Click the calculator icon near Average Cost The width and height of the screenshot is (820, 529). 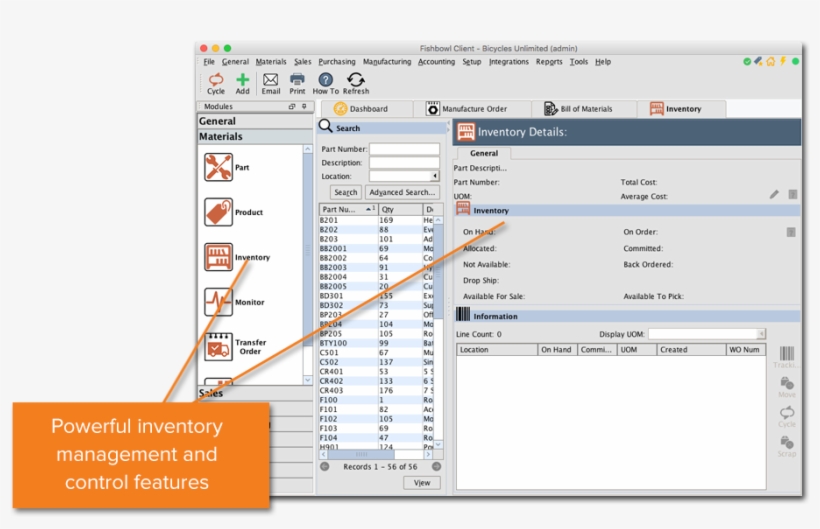coord(793,194)
